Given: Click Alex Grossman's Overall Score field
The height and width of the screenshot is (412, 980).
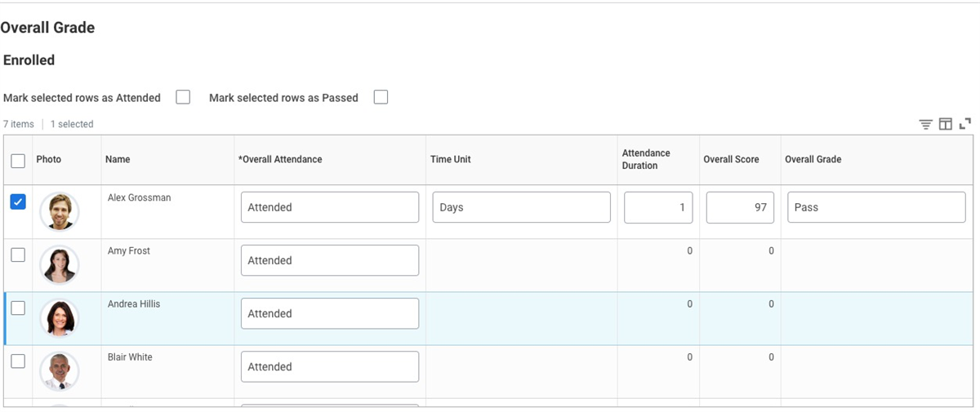Looking at the screenshot, I should click(x=740, y=207).
